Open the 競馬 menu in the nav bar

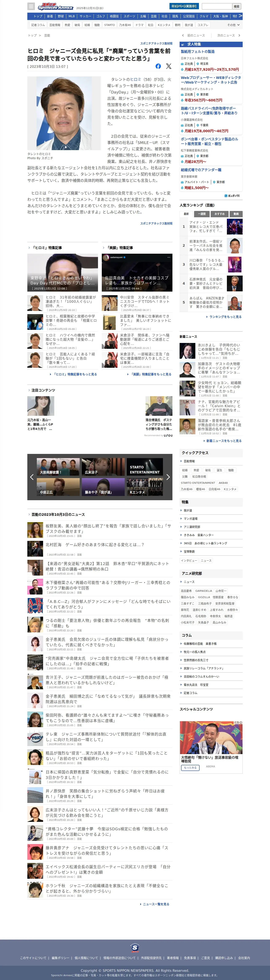pos(175,16)
